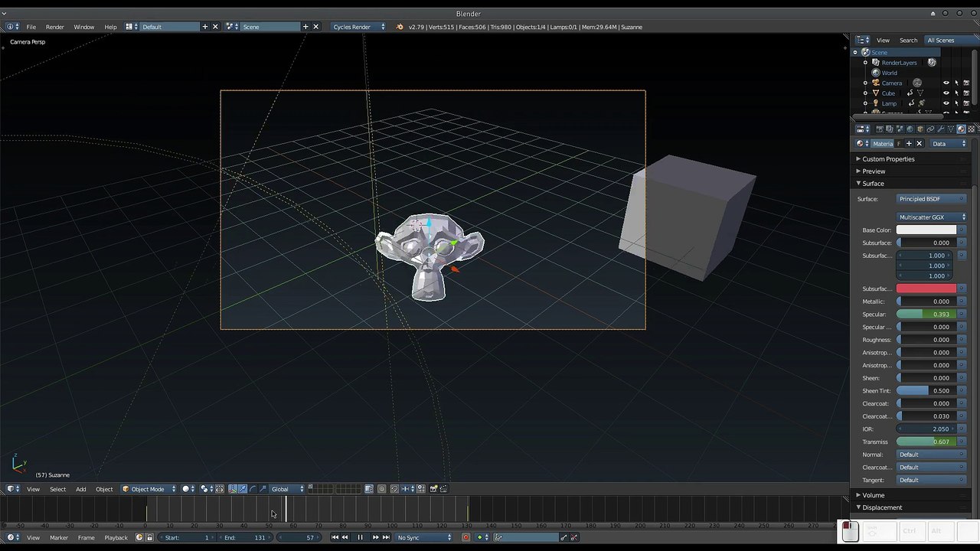Adjust the Specular slider value 0.393
Image resolution: width=980 pixels, height=551 pixels.
(926, 315)
